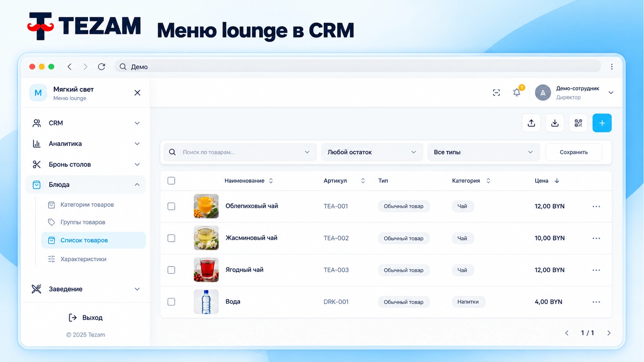Open the Демо-сотрудник profile dropdown
Viewport: 644px width, 362px height.
coord(574,93)
